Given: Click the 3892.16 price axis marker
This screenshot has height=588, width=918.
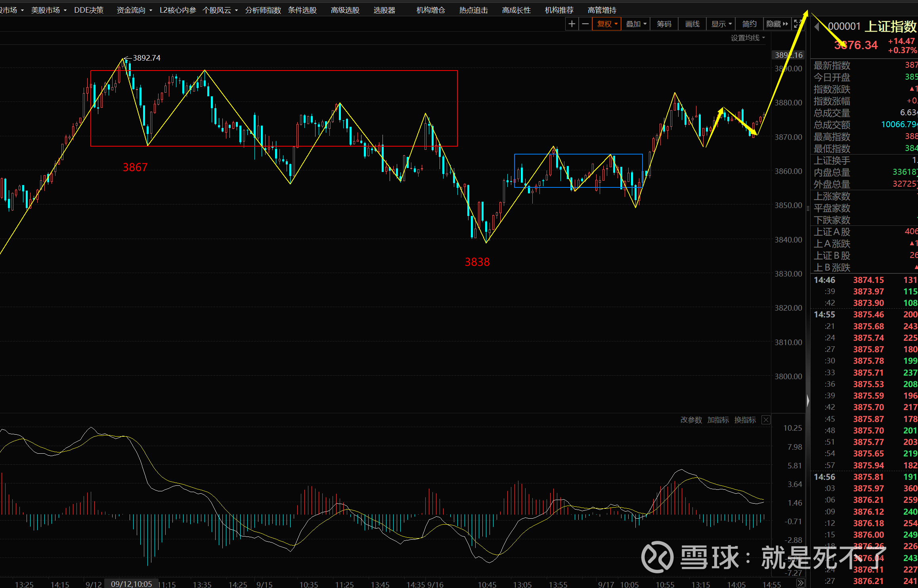Looking at the screenshot, I should (x=788, y=55).
